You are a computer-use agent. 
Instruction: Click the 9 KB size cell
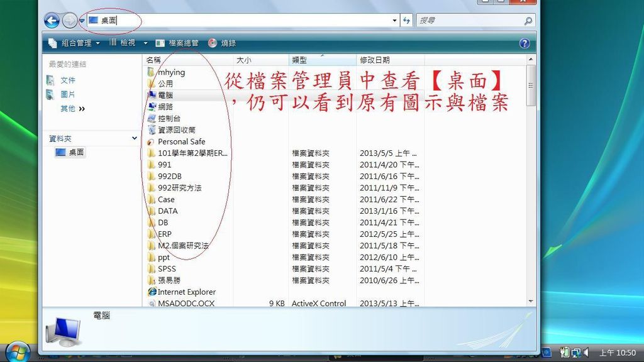pyautogui.click(x=277, y=304)
